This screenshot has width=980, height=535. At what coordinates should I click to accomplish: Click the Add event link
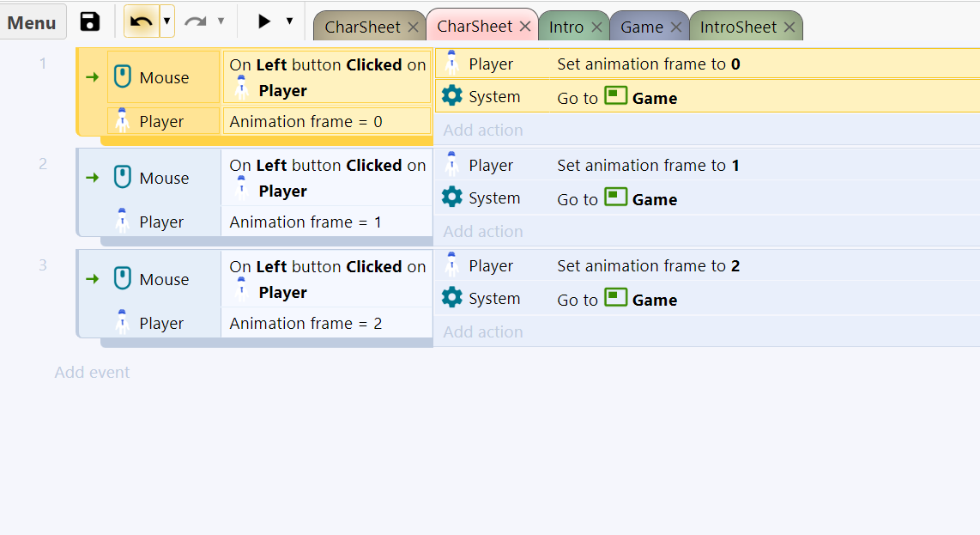click(x=92, y=373)
